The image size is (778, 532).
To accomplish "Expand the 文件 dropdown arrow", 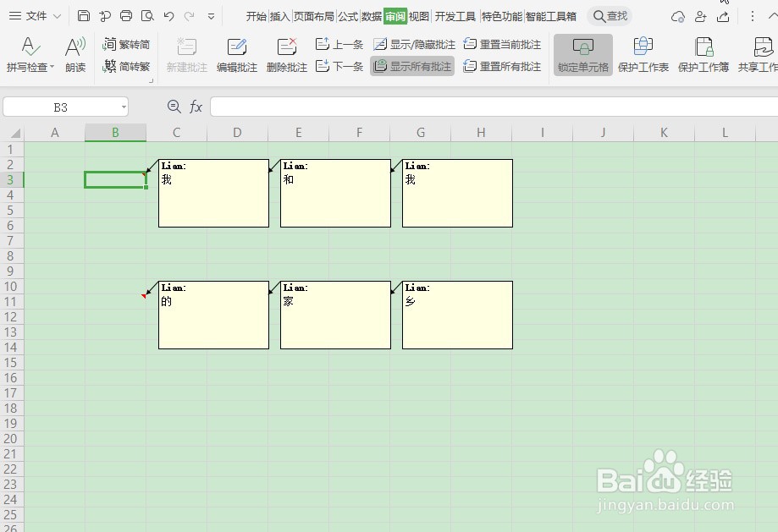I will tap(57, 16).
